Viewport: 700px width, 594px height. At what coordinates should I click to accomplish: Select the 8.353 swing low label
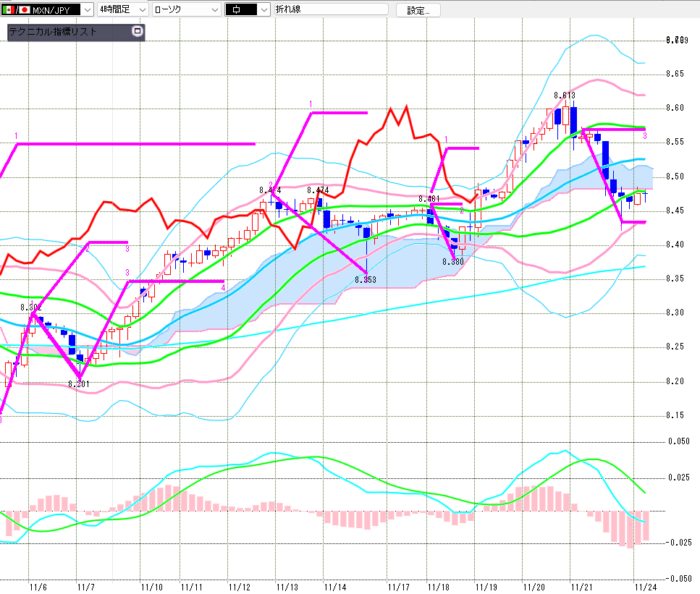tap(366, 279)
